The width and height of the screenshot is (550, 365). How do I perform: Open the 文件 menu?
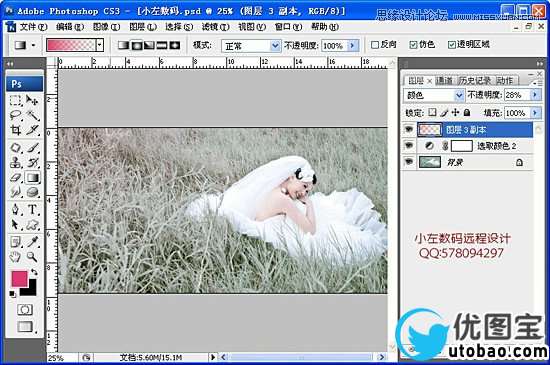pos(33,27)
